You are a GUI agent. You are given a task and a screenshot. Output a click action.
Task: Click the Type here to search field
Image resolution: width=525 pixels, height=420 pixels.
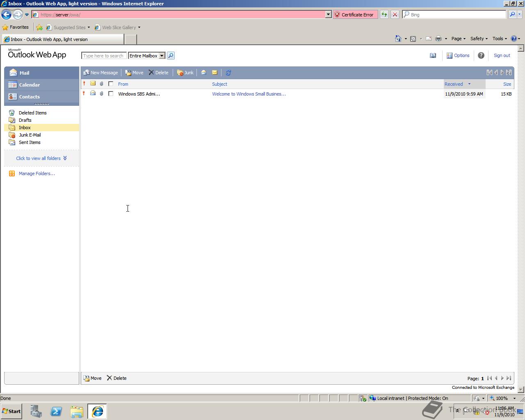[x=104, y=56]
